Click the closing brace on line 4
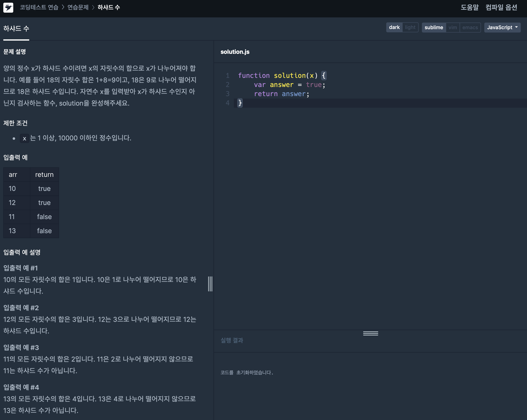 (x=240, y=103)
